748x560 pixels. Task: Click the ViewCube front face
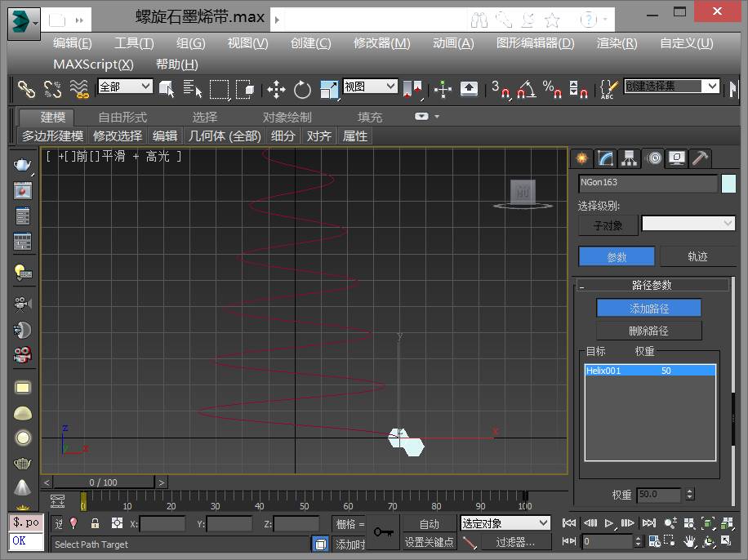pos(523,192)
